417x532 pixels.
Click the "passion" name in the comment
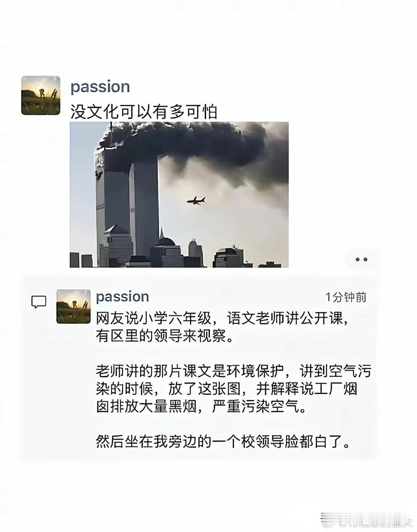pyautogui.click(x=122, y=297)
